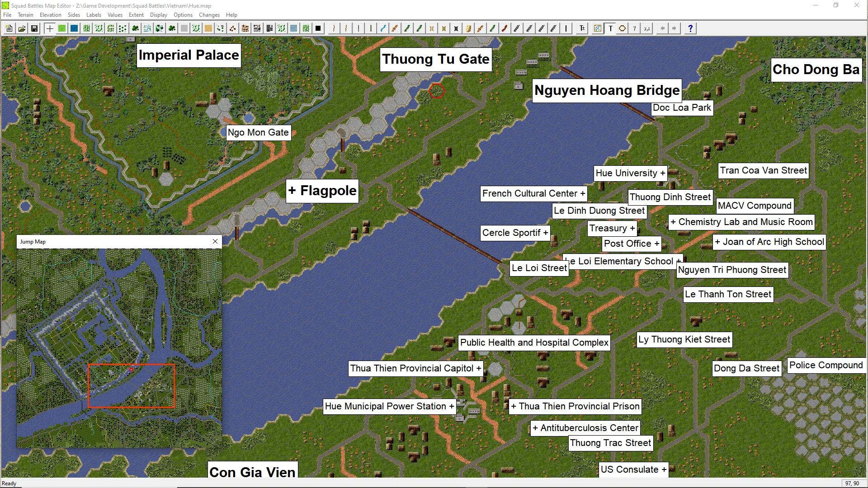868x488 pixels.
Task: Open the Terrain menu
Action: [25, 15]
